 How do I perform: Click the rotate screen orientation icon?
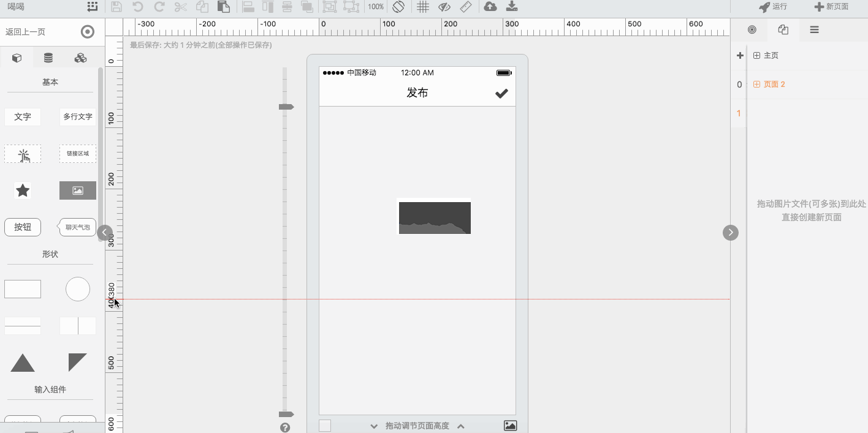[x=398, y=7]
